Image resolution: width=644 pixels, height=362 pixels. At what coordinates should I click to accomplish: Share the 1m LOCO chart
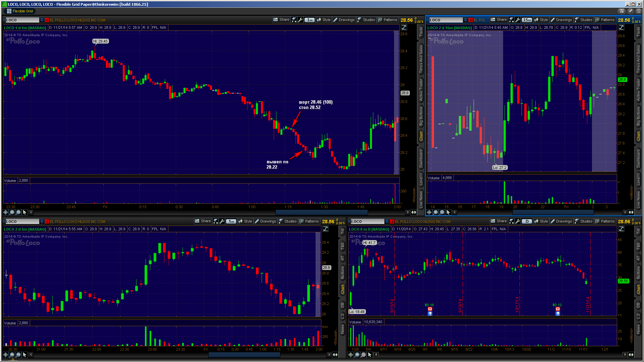[x=281, y=20]
